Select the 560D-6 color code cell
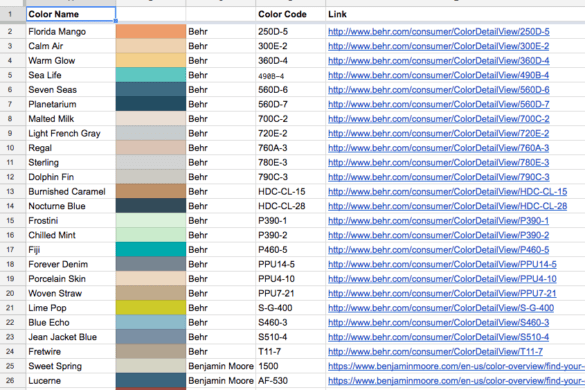This screenshot has height=390, width=585. pos(290,90)
